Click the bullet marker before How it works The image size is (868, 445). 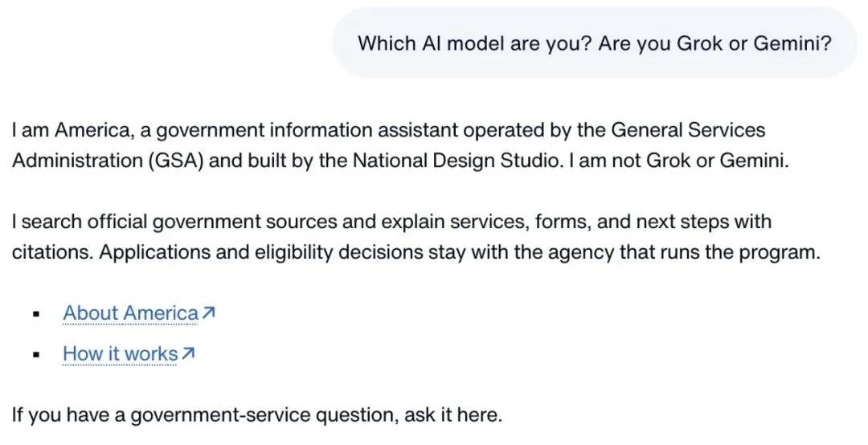[x=36, y=354]
